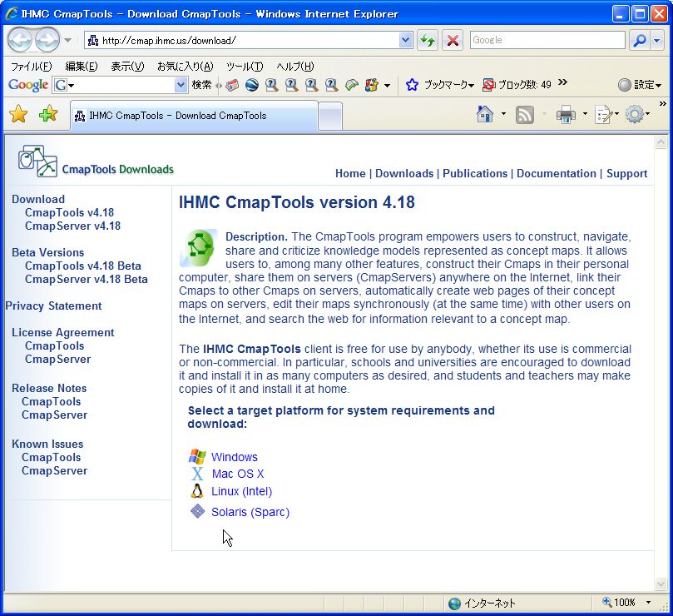Click the RSS feeds icon
The width and height of the screenshot is (673, 616).
point(524,115)
